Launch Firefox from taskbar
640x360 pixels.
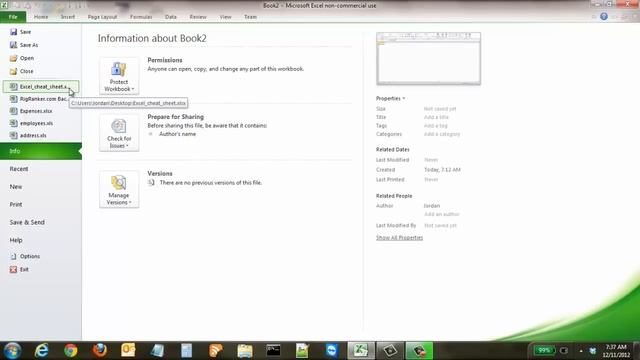pyautogui.click(x=100, y=351)
